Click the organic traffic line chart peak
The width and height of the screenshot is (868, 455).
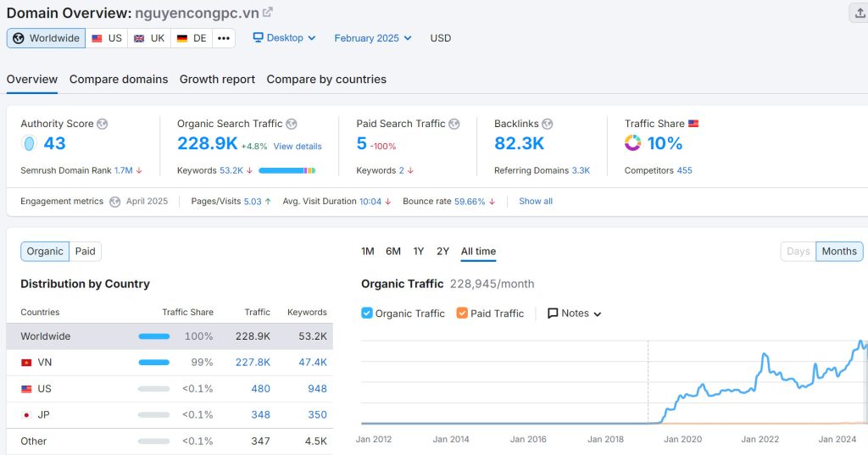(861, 342)
